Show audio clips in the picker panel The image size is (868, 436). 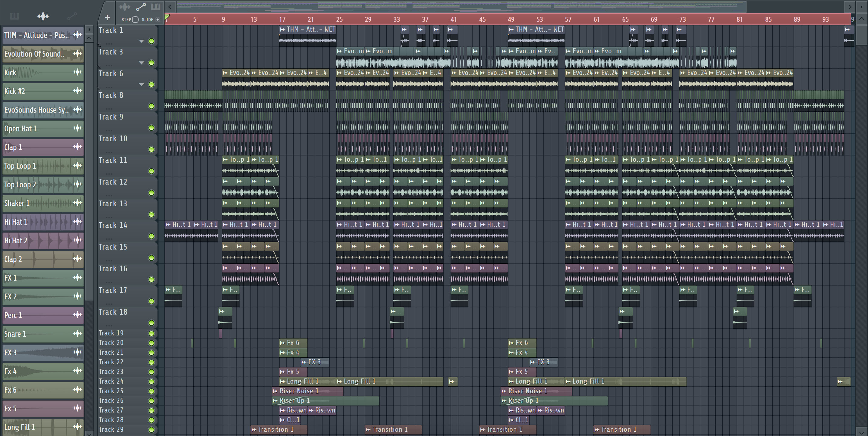(43, 16)
